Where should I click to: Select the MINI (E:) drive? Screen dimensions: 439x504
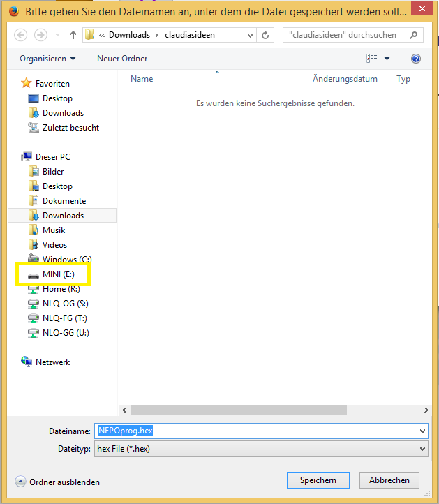pyautogui.click(x=58, y=274)
